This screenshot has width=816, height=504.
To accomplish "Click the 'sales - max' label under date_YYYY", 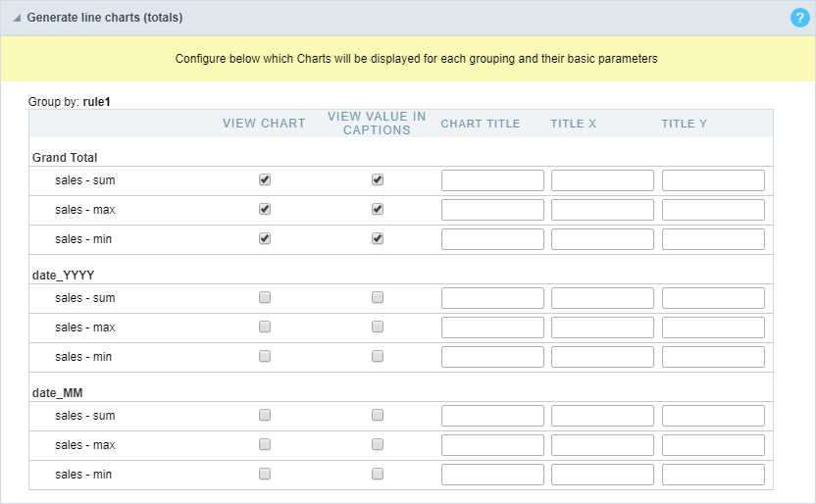I will coord(84,328).
